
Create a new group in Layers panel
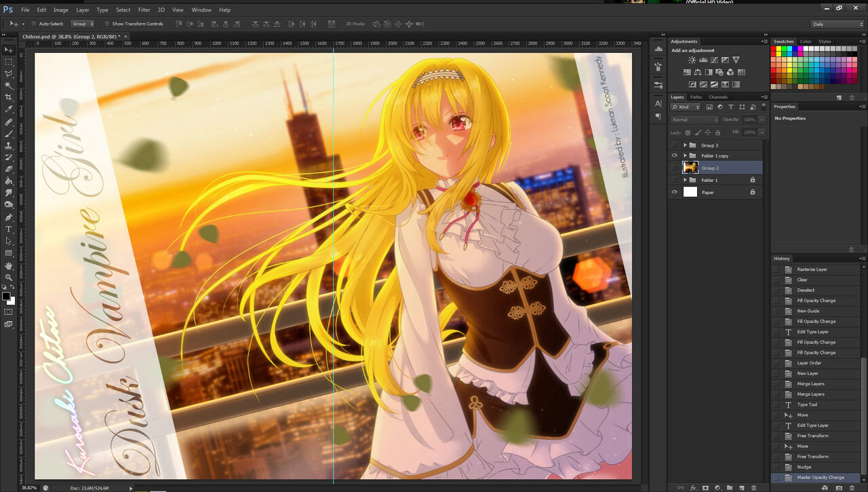click(x=730, y=488)
